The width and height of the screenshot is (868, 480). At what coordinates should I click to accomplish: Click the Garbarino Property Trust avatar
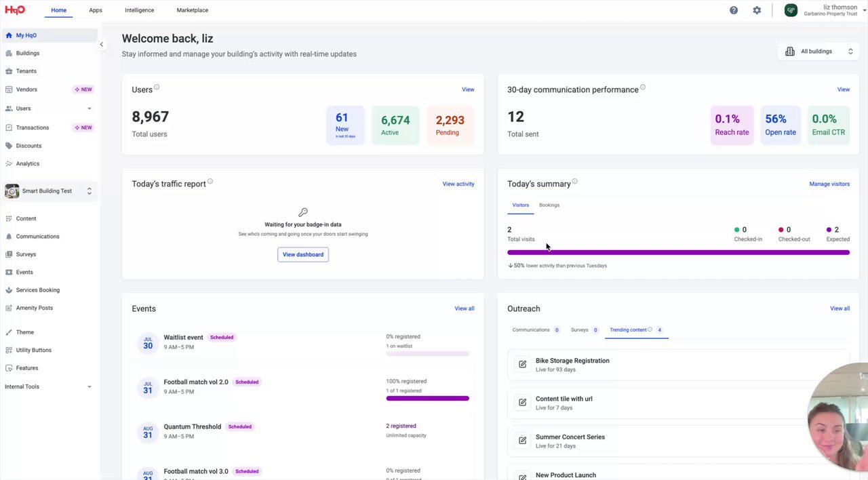coord(791,10)
